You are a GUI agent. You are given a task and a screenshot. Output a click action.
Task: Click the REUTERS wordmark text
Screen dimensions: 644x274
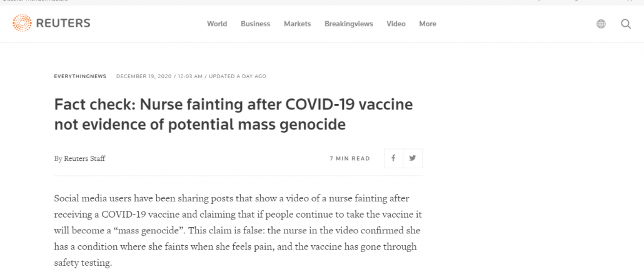(63, 23)
